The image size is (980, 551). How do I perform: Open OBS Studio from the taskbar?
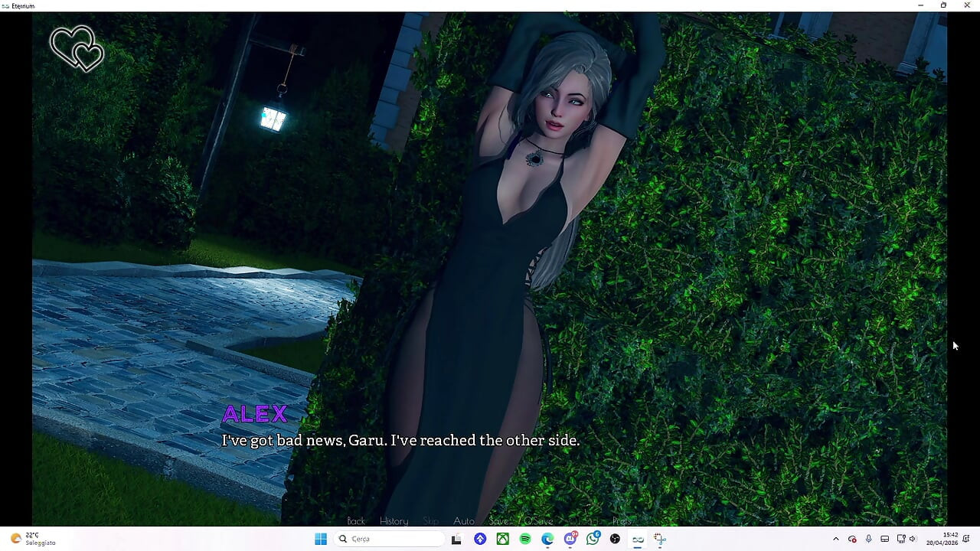615,539
